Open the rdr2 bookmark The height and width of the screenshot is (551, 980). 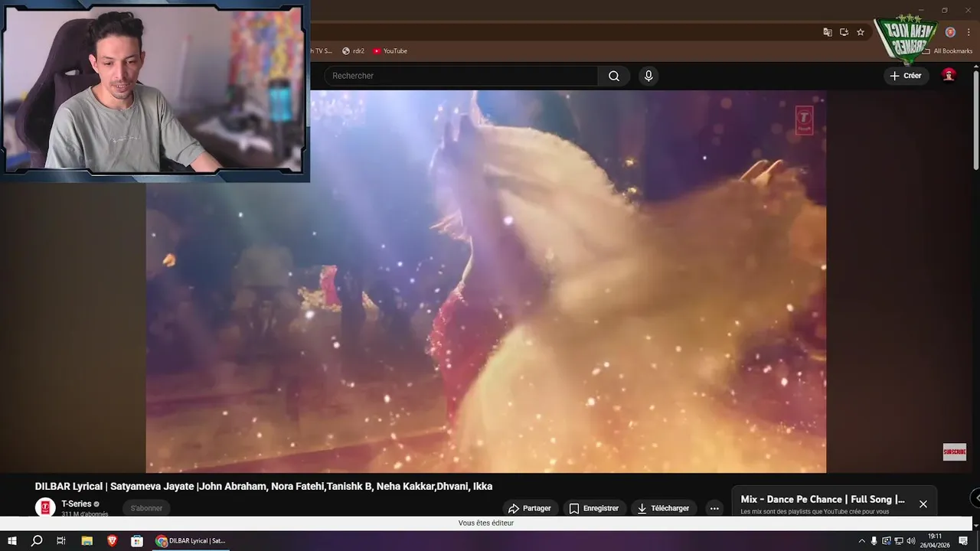(x=353, y=51)
